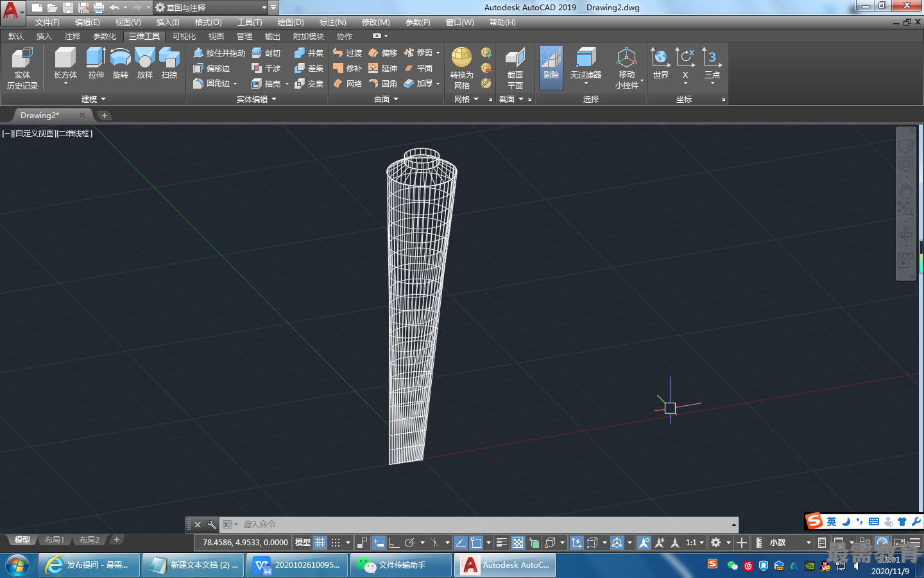Open workspace dropdown 草图与注释

[210, 8]
